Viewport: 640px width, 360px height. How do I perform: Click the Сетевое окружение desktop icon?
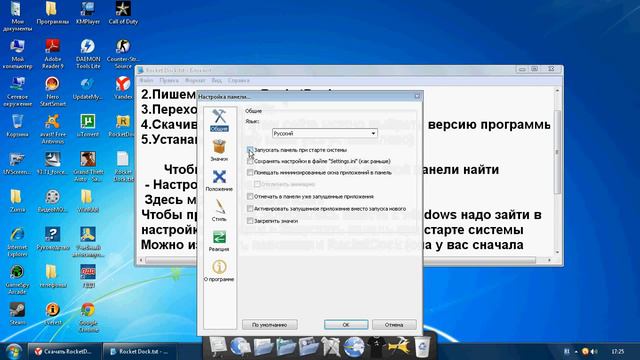(17, 92)
